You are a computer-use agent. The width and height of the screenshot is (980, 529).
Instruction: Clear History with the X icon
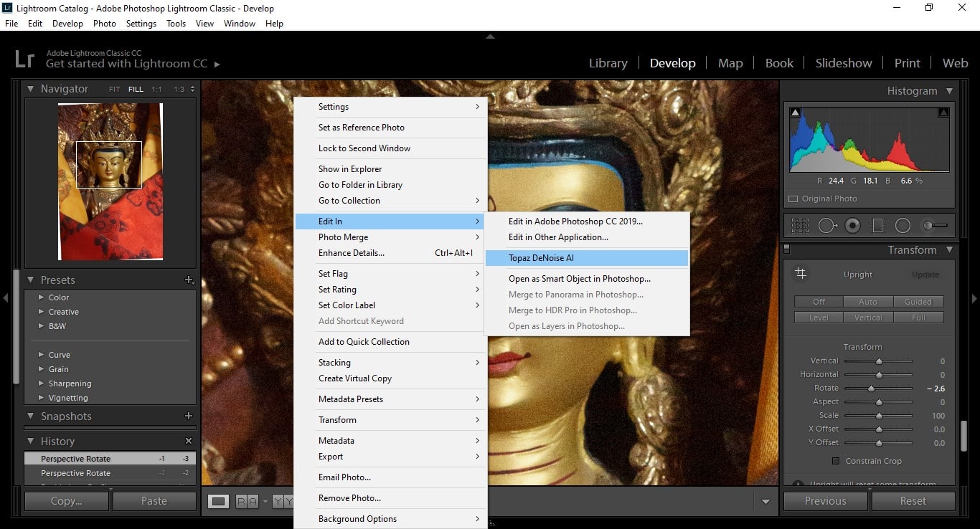tap(189, 441)
